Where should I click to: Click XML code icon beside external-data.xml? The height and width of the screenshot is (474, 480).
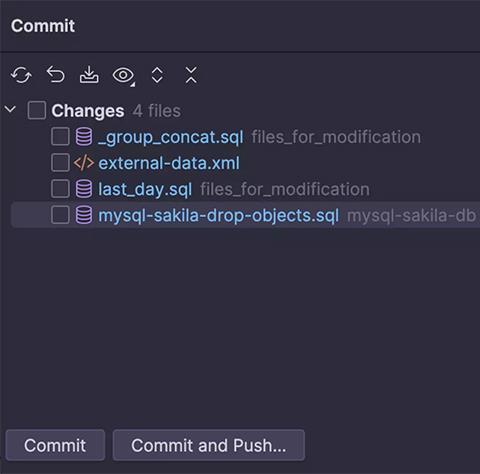pos(84,163)
